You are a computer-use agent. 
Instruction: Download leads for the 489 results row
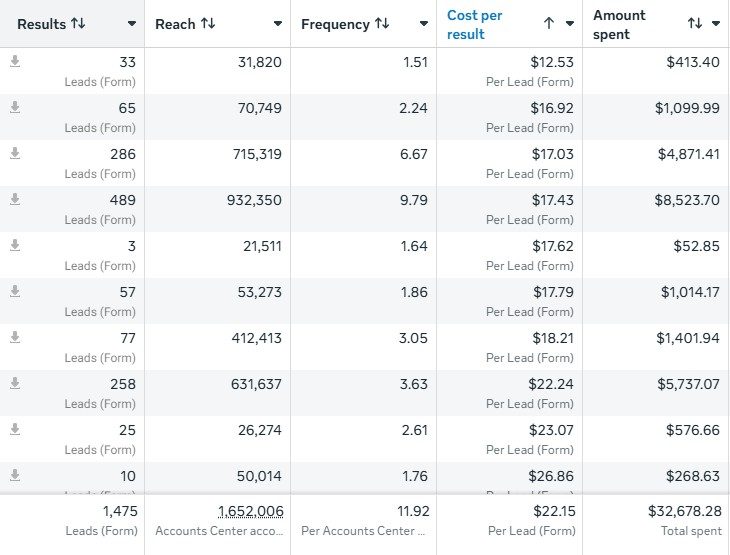pos(15,199)
